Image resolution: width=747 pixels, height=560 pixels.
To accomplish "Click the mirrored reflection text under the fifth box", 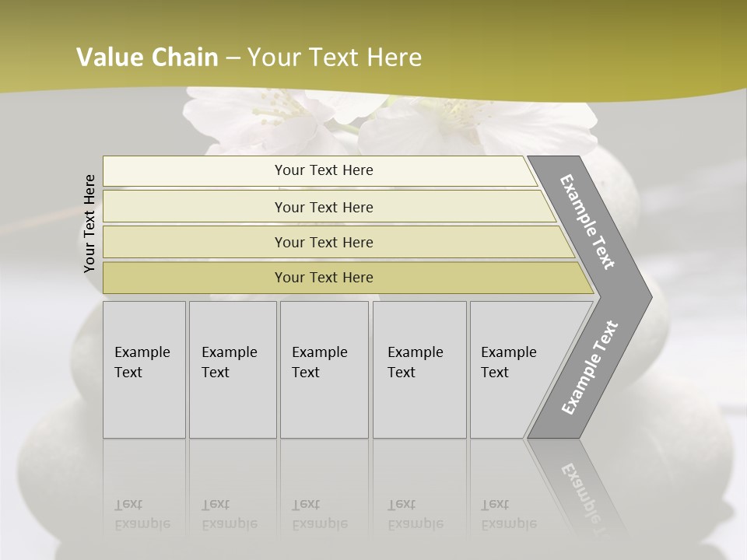I will [x=508, y=514].
